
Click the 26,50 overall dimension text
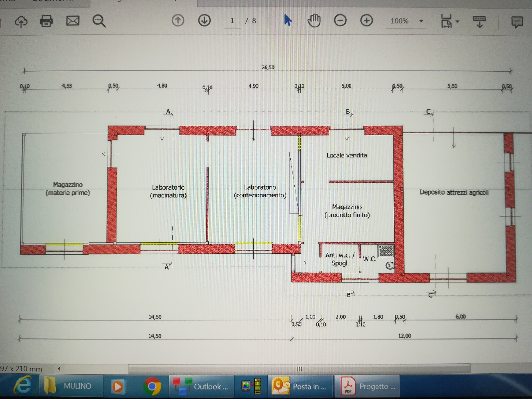pos(268,67)
